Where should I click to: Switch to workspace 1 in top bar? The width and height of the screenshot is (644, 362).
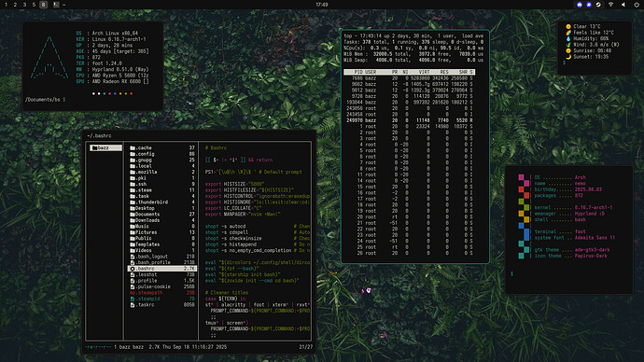click(x=6, y=5)
